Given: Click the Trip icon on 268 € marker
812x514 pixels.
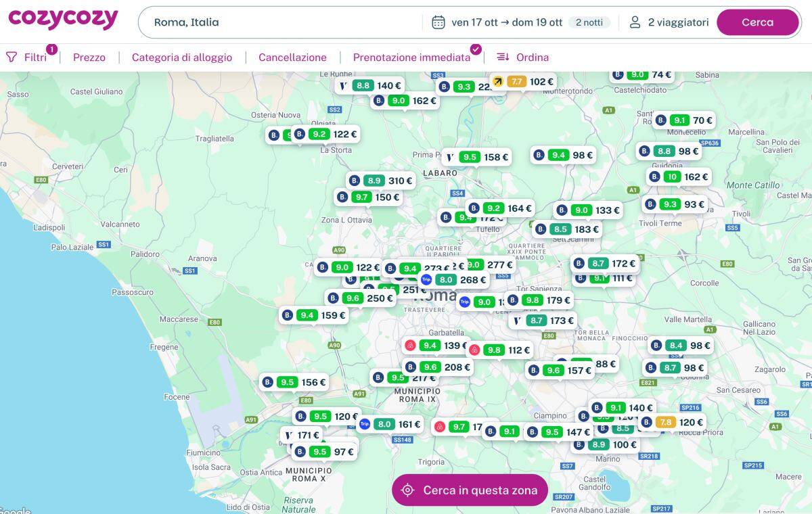Looking at the screenshot, I should [426, 279].
